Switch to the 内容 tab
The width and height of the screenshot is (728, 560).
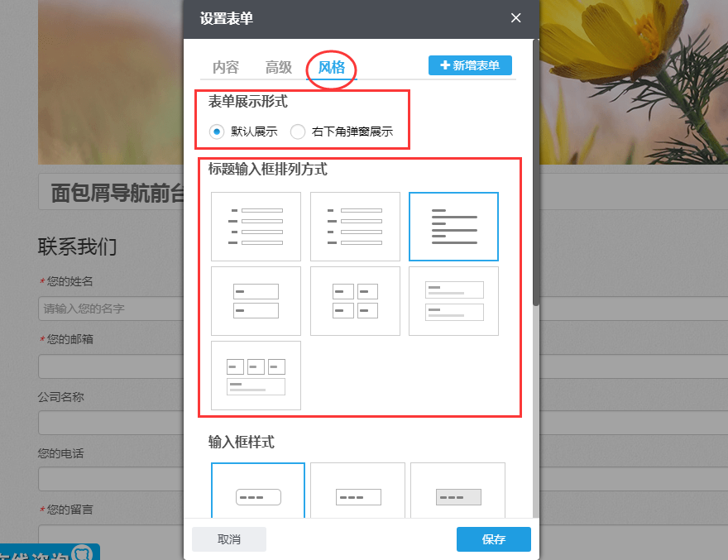225,68
